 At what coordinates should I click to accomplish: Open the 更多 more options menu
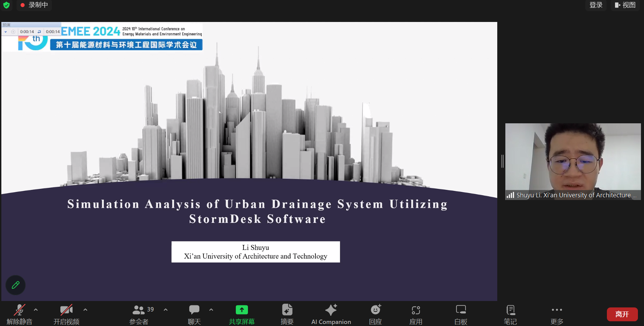coord(557,315)
